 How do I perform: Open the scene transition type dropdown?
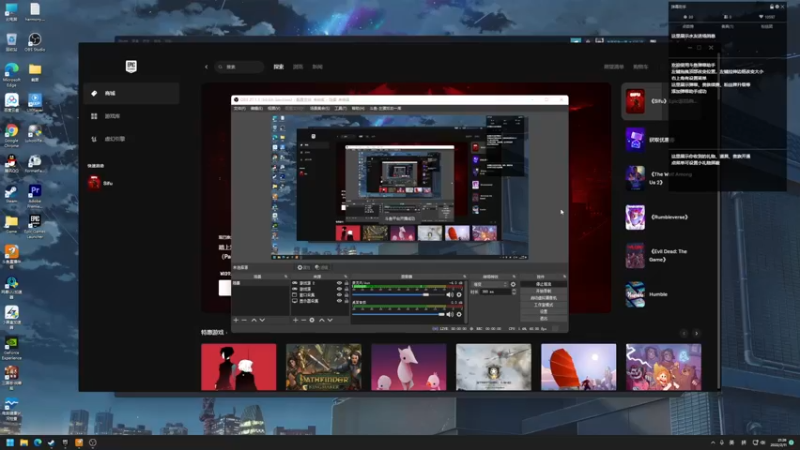click(x=490, y=284)
